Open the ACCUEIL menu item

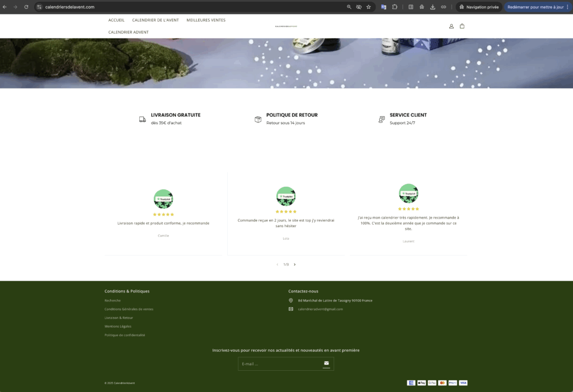coord(116,20)
